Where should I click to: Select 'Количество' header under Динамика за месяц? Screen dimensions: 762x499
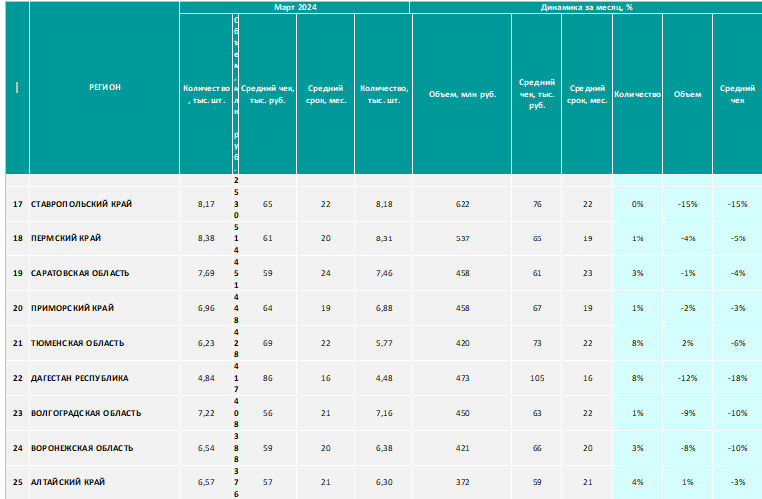[x=637, y=94]
